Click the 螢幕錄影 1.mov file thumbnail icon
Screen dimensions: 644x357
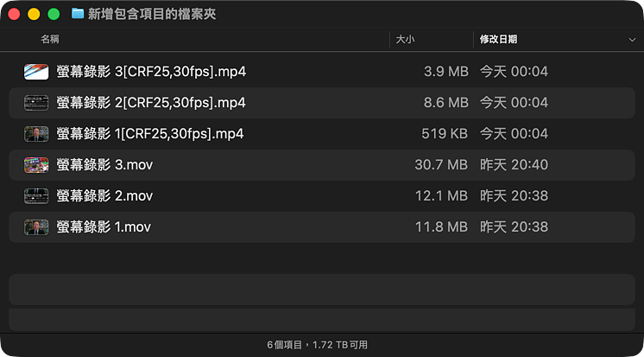pyautogui.click(x=36, y=227)
